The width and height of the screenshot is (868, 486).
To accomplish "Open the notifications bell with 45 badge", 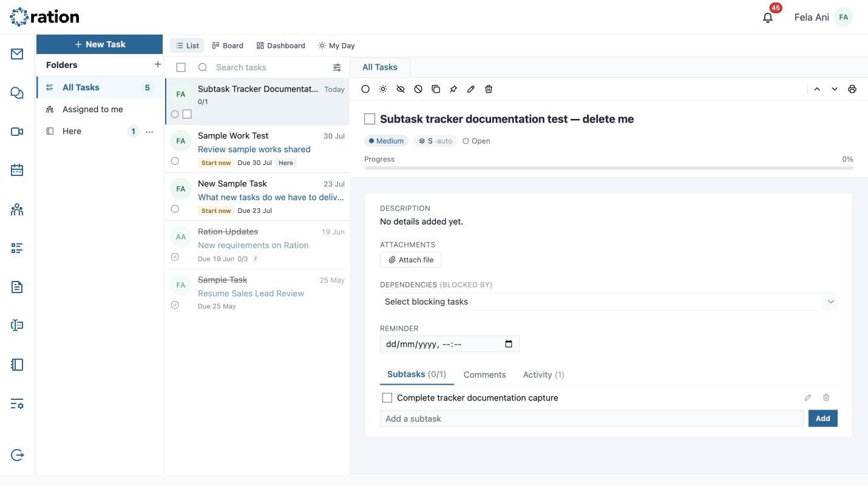I will 768,17.
